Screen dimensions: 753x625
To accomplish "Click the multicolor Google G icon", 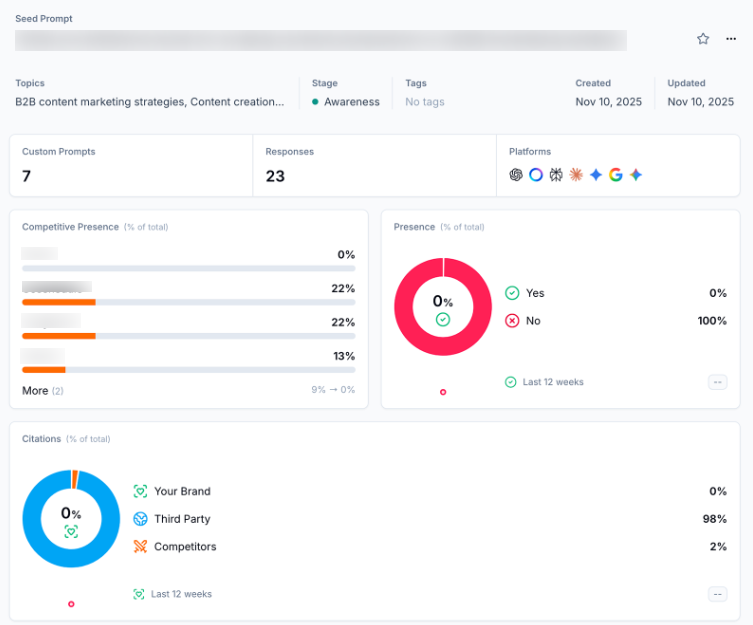I will click(616, 175).
